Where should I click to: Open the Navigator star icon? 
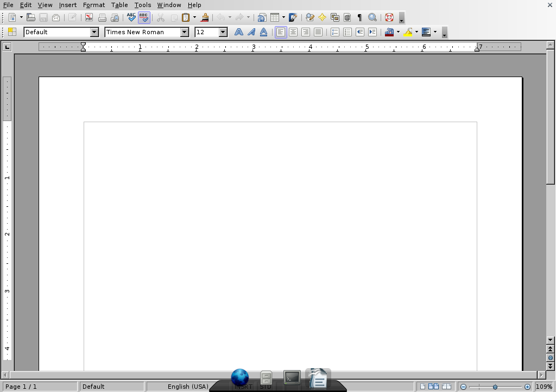323,17
